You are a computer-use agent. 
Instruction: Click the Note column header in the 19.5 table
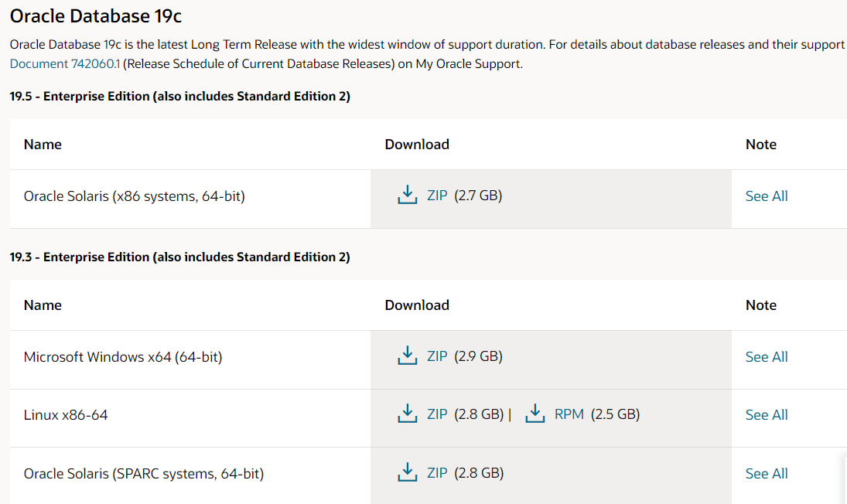tap(761, 144)
